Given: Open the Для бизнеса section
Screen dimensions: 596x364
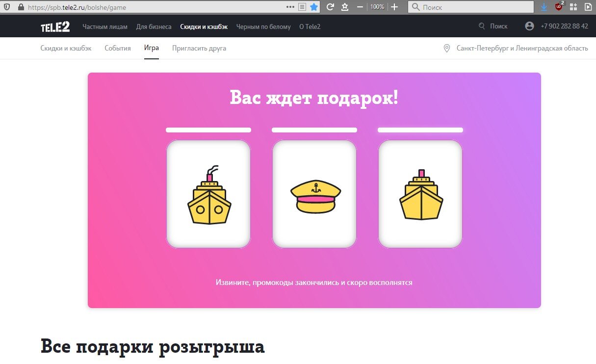Looking at the screenshot, I should 154,26.
